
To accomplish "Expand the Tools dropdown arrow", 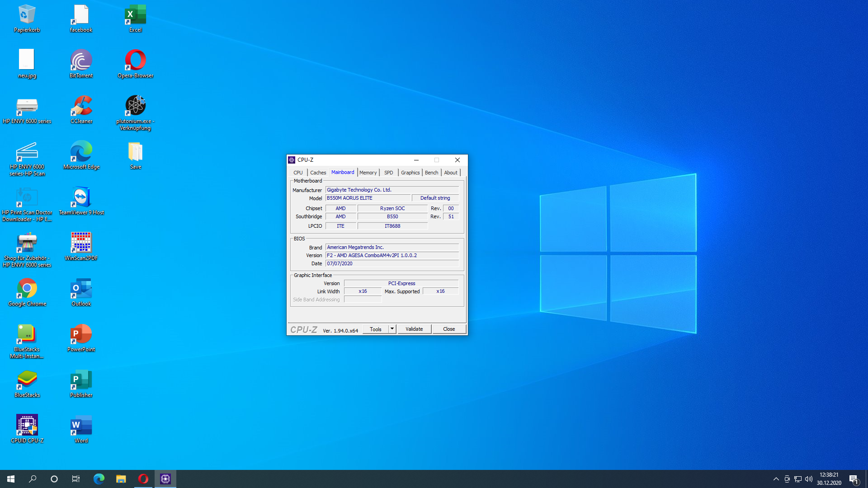I will click(x=392, y=329).
